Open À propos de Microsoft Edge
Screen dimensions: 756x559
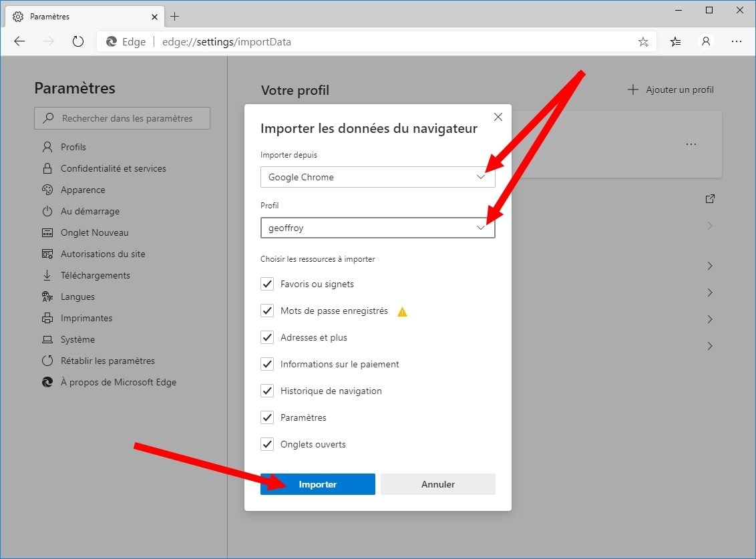tap(119, 382)
